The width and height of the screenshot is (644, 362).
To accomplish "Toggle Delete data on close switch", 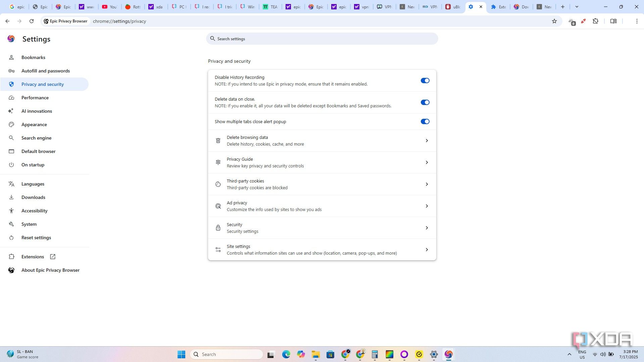I will point(425,102).
